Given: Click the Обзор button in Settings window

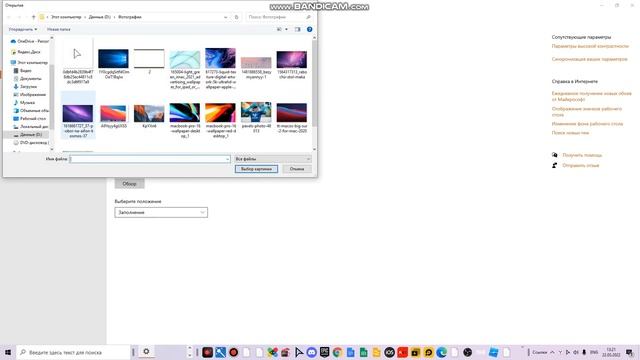Looking at the screenshot, I should click(x=129, y=184).
